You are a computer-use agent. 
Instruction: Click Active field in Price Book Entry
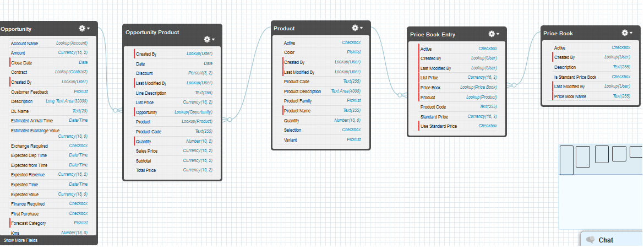pyautogui.click(x=459, y=49)
